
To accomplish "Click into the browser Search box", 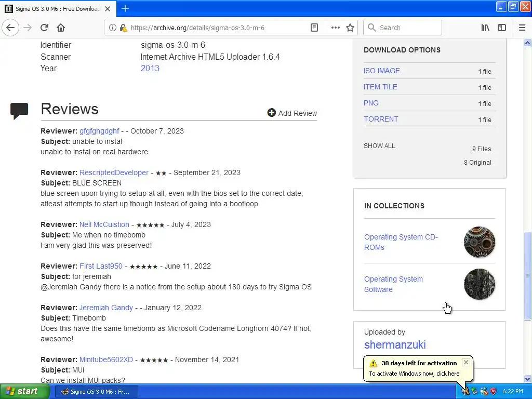I will point(403,28).
